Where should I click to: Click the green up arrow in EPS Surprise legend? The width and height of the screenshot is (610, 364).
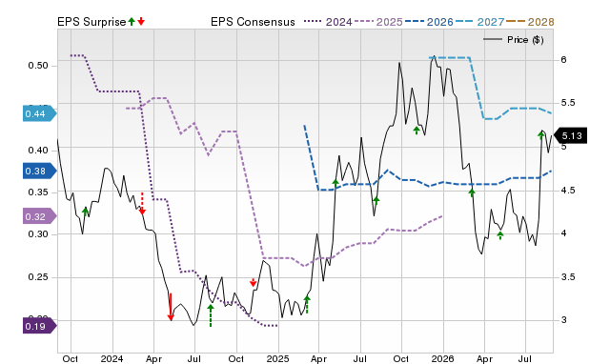coord(132,21)
